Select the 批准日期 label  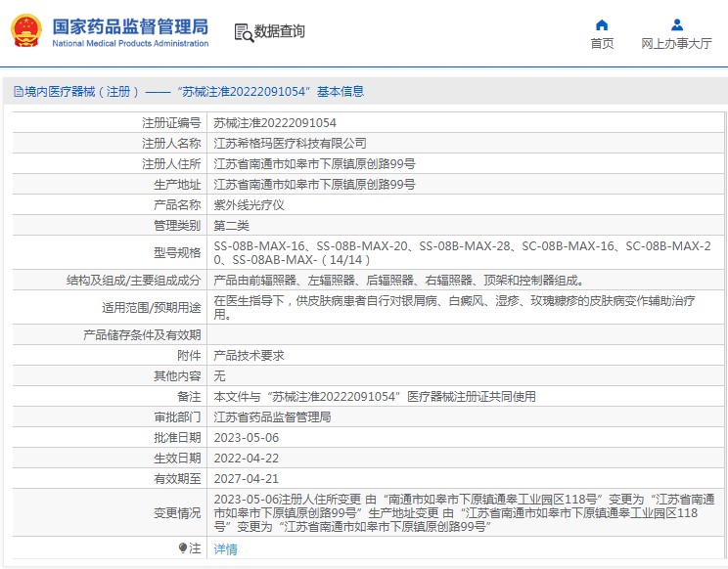[177, 438]
